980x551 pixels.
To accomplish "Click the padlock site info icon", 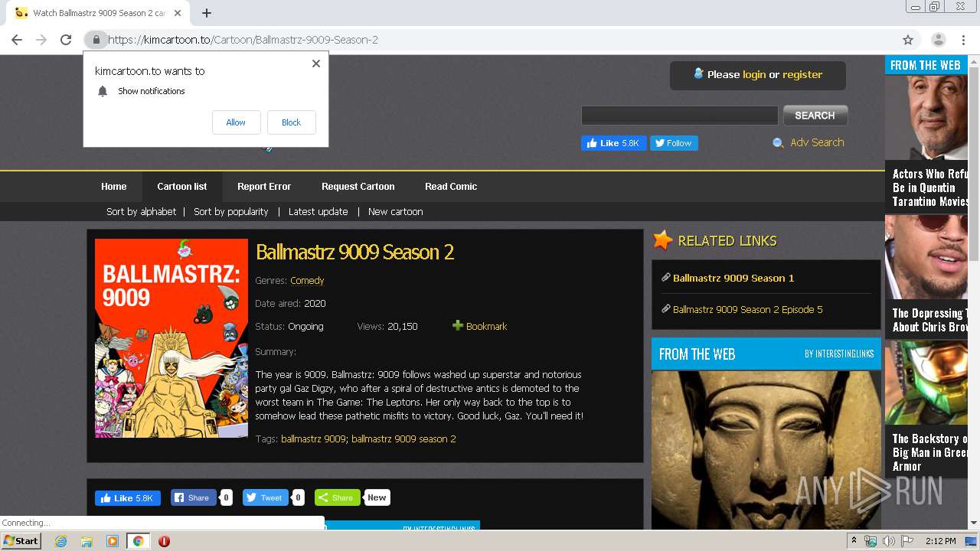I will pos(96,40).
